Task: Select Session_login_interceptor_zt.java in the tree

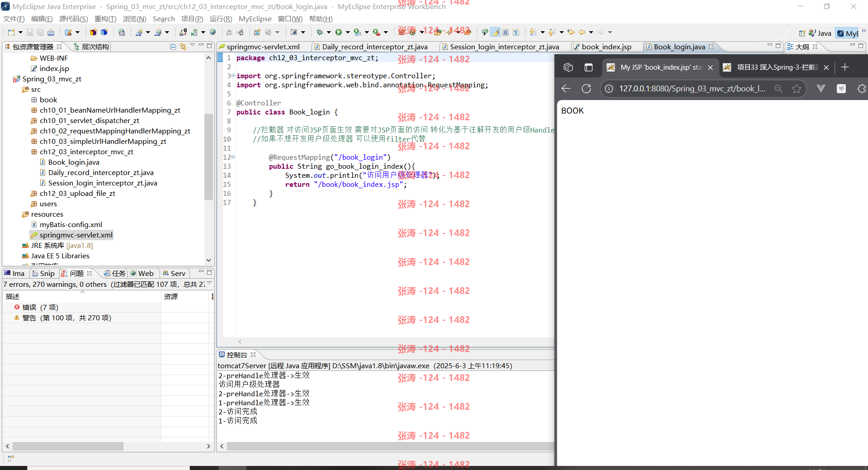Action: (103, 183)
